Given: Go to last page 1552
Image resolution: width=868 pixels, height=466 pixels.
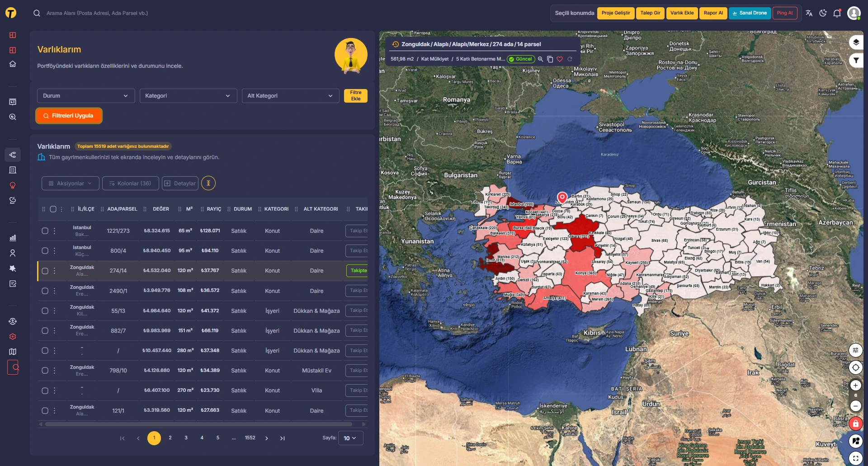Looking at the screenshot, I should (x=250, y=438).
